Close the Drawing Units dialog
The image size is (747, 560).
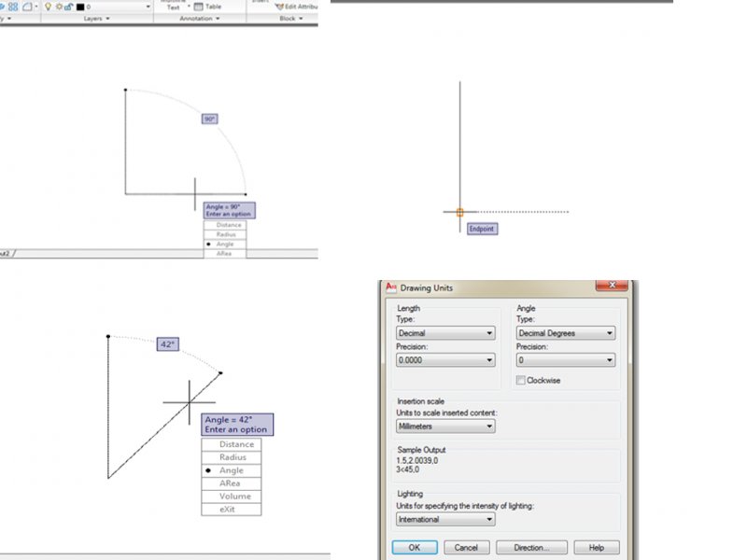tap(612, 285)
